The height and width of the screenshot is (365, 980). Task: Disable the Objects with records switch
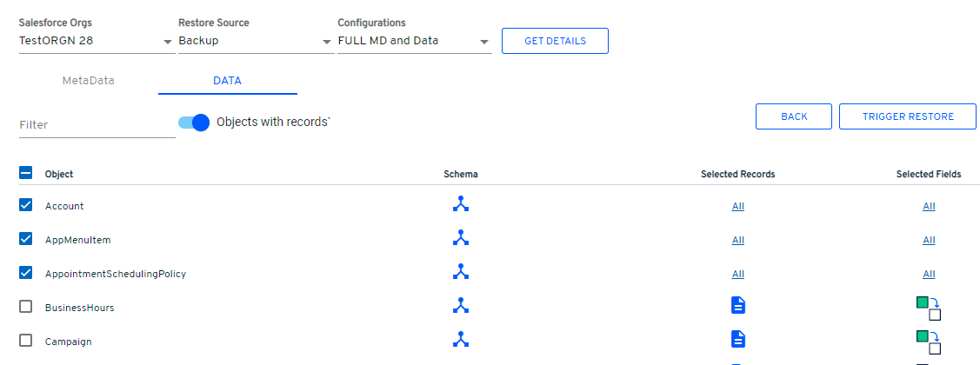195,123
